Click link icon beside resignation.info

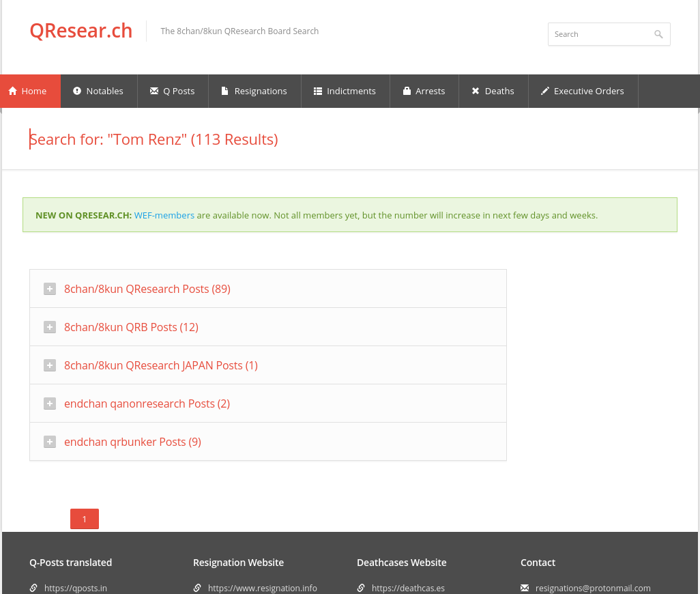tap(197, 588)
